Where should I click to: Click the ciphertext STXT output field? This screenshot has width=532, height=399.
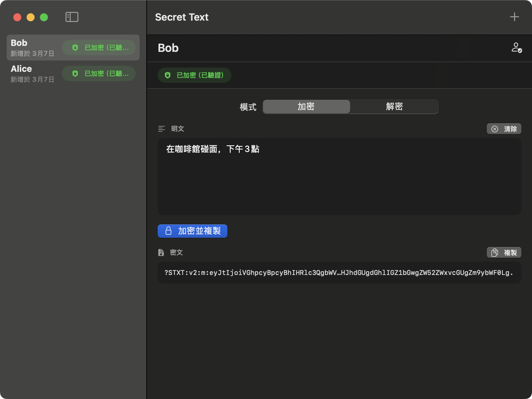(339, 273)
